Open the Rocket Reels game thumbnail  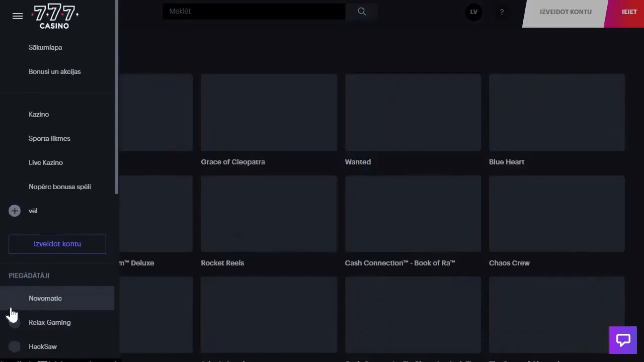coord(269,214)
